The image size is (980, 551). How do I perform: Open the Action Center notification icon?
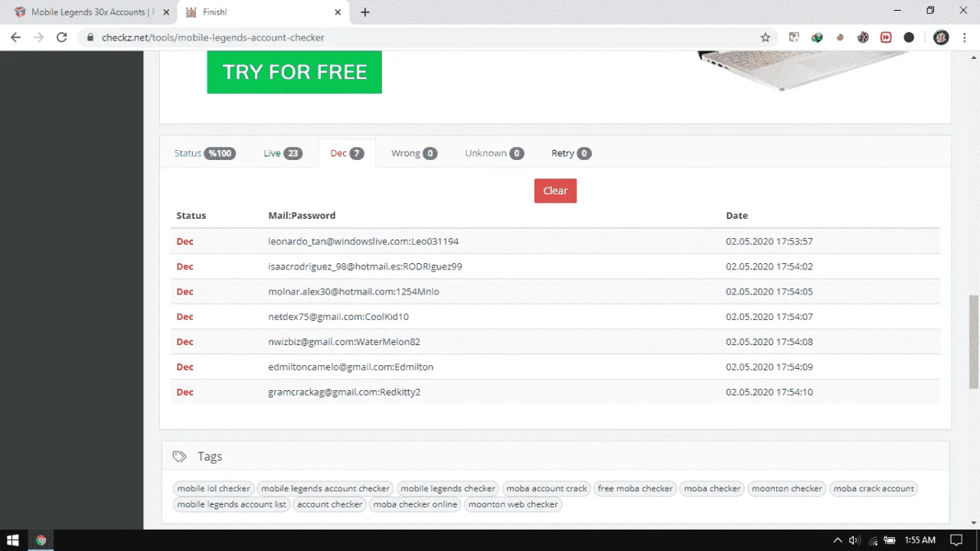point(956,540)
